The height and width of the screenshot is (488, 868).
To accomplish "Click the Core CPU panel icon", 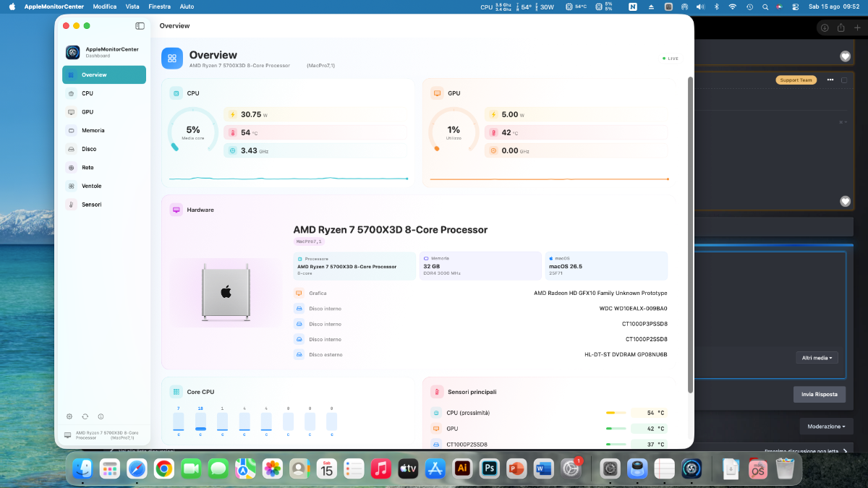I will click(176, 392).
